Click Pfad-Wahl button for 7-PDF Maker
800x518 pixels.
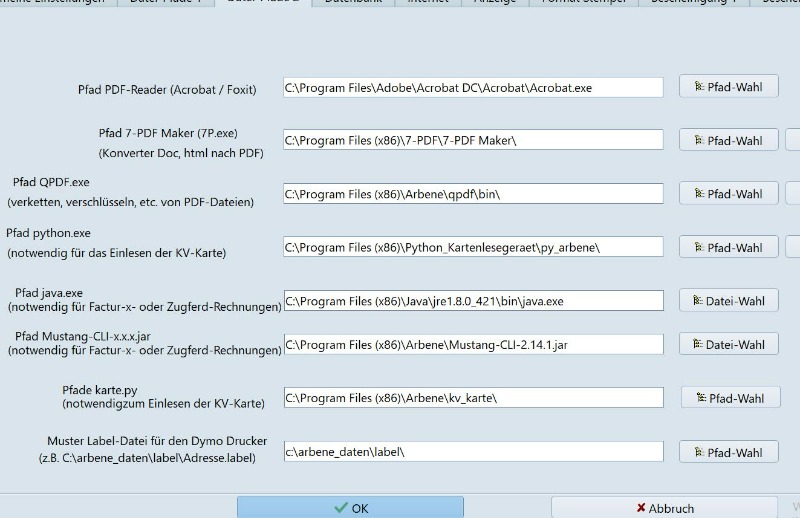pos(728,140)
